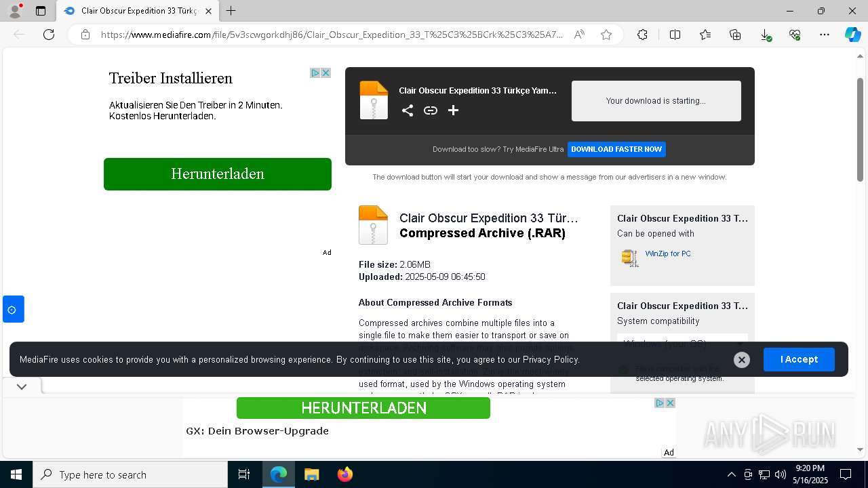Open Task View on the taskbar

(244, 474)
